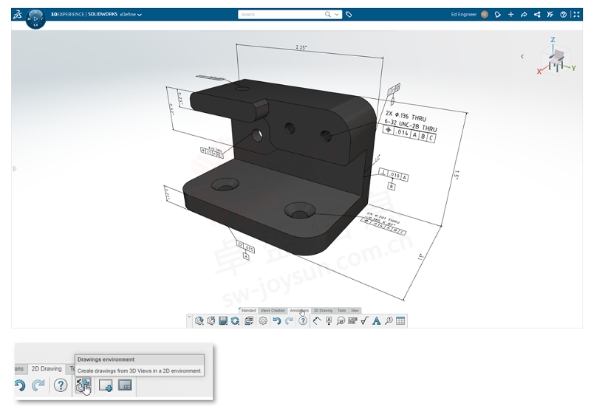The height and width of the screenshot is (407, 592).
Task: Click the plus add icon in top bar
Action: (x=511, y=14)
